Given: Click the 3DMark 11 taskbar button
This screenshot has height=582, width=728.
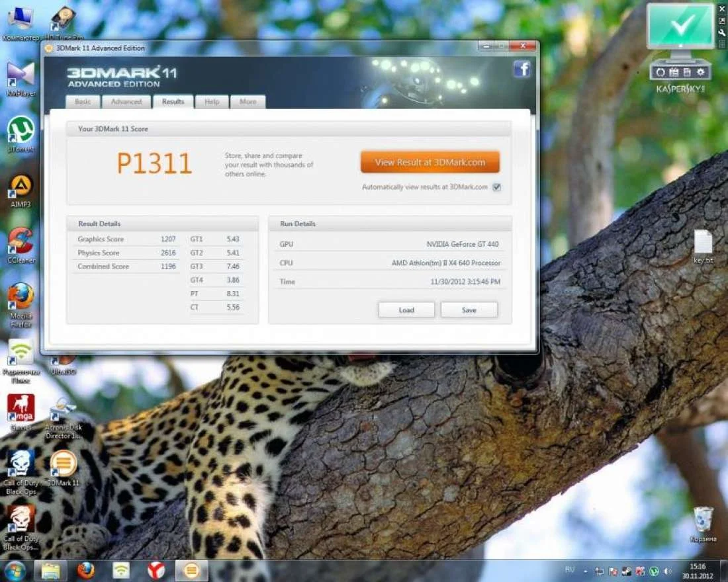Looking at the screenshot, I should tap(191, 570).
